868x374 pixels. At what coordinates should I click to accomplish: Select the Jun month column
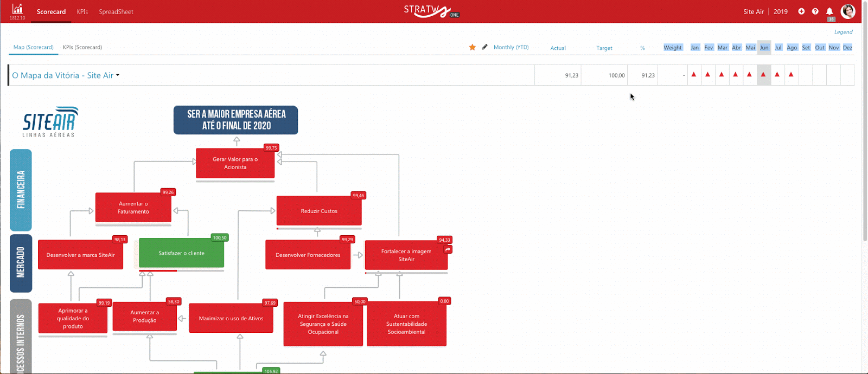click(764, 48)
